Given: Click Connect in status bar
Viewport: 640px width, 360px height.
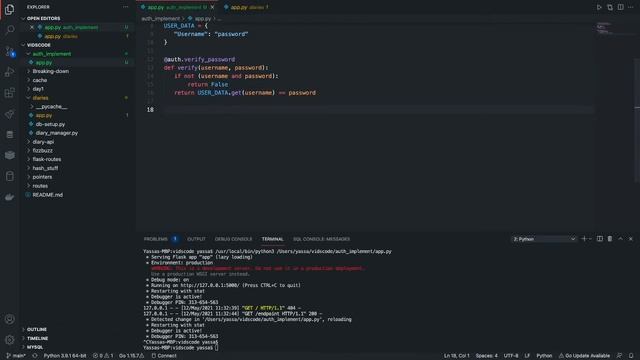Looking at the screenshot, I should [164, 356].
